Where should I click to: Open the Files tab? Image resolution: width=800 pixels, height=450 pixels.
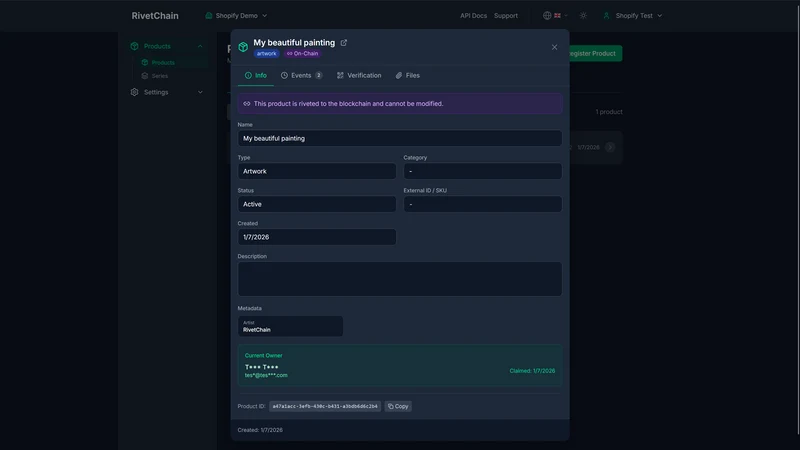[x=408, y=76]
